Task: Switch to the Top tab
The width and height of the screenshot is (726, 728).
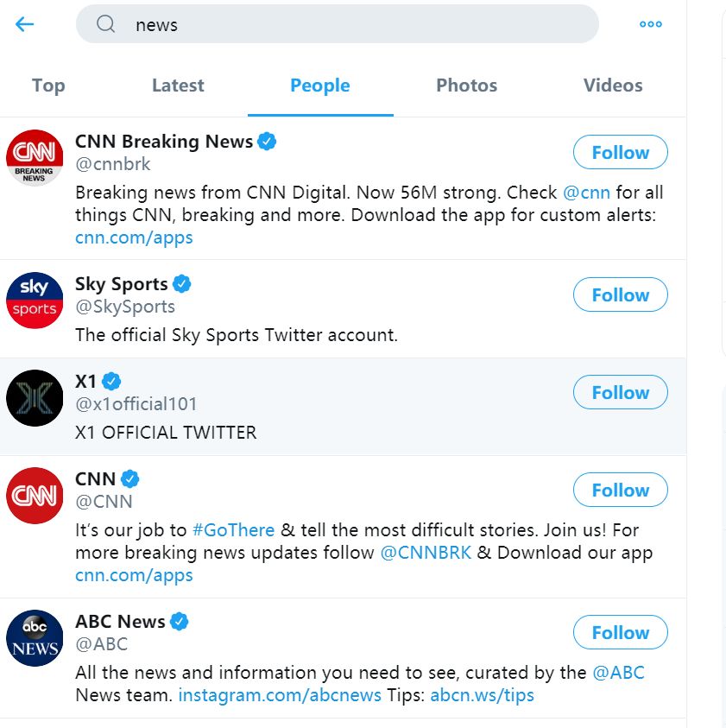Action: coord(48,85)
